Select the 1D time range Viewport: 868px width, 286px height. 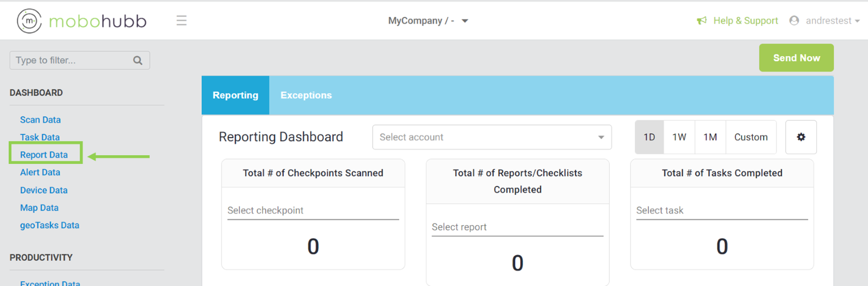pyautogui.click(x=649, y=137)
